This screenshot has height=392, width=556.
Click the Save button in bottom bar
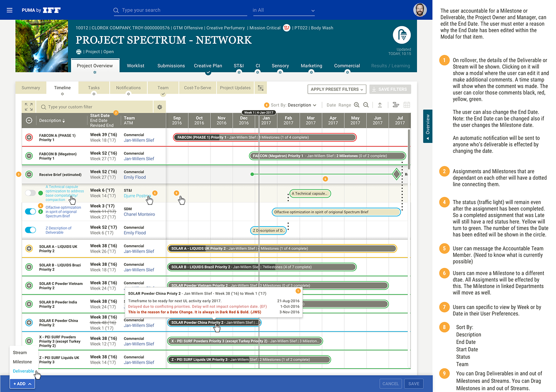(414, 384)
